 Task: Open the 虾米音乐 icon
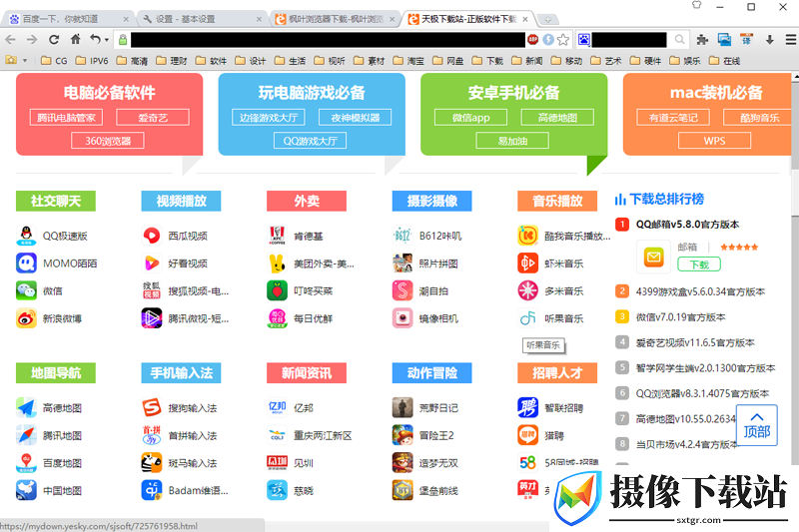pyautogui.click(x=528, y=264)
